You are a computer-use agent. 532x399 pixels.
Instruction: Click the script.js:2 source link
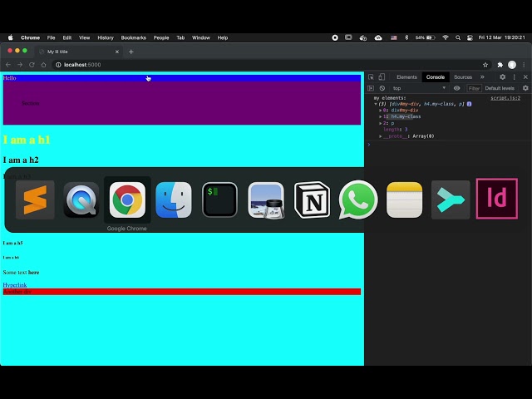coord(505,98)
